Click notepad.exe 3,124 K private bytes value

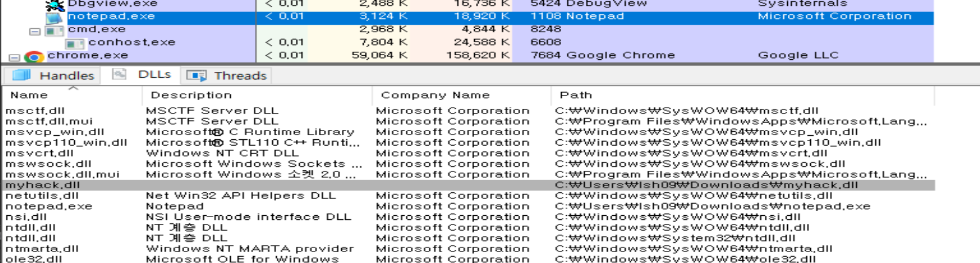pyautogui.click(x=383, y=17)
